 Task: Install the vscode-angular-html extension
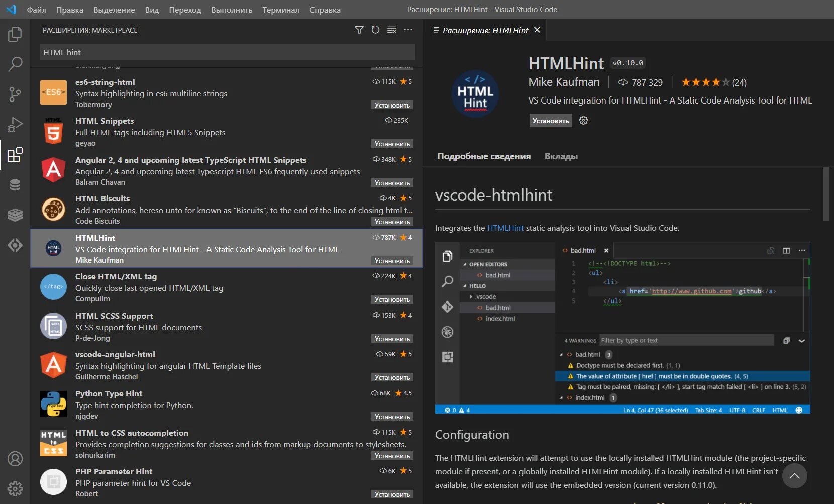(392, 377)
